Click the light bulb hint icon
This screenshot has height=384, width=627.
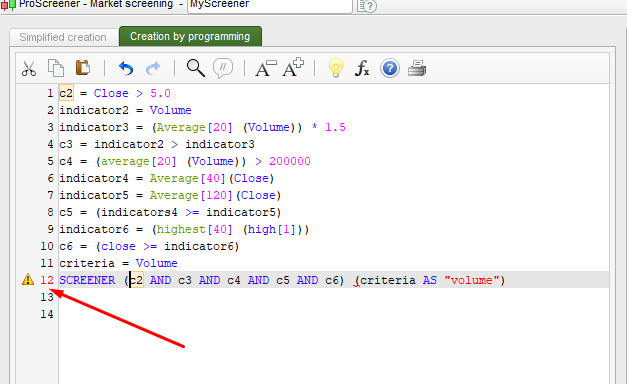(x=336, y=68)
